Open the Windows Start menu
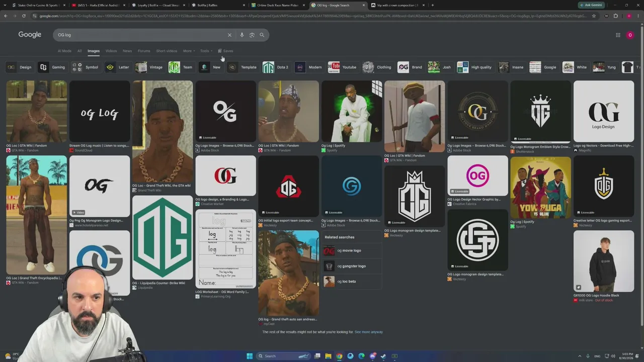 point(250,356)
